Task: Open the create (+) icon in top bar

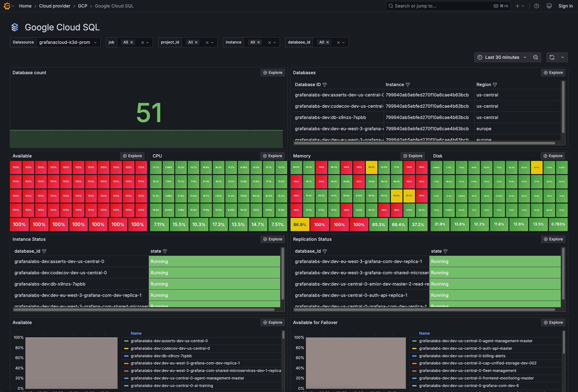Action: coord(518,6)
